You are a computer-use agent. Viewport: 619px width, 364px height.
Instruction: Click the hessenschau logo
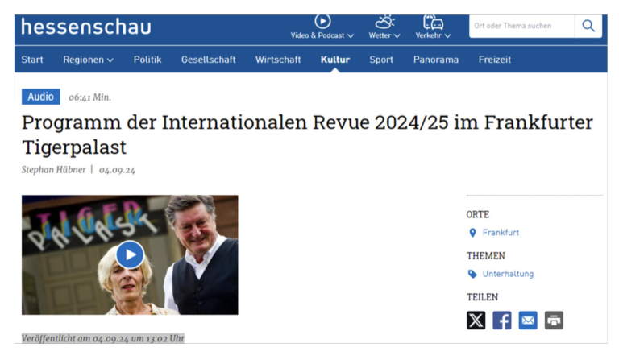pyautogui.click(x=85, y=27)
